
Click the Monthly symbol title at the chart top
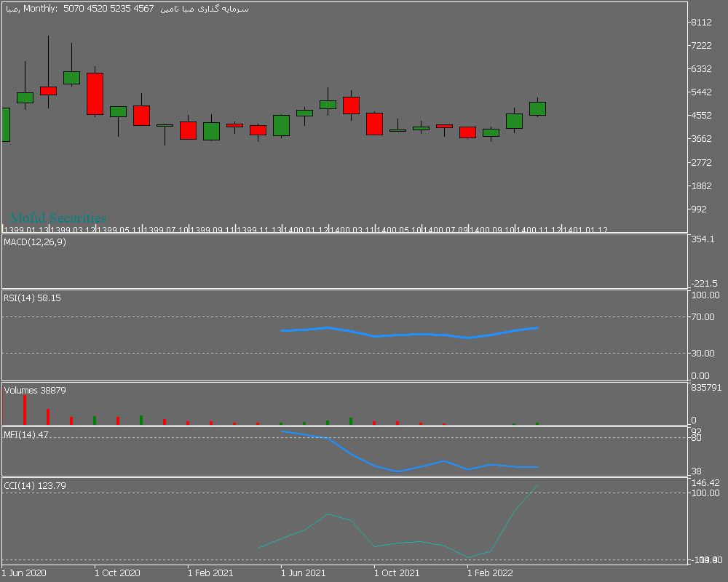[127, 8]
